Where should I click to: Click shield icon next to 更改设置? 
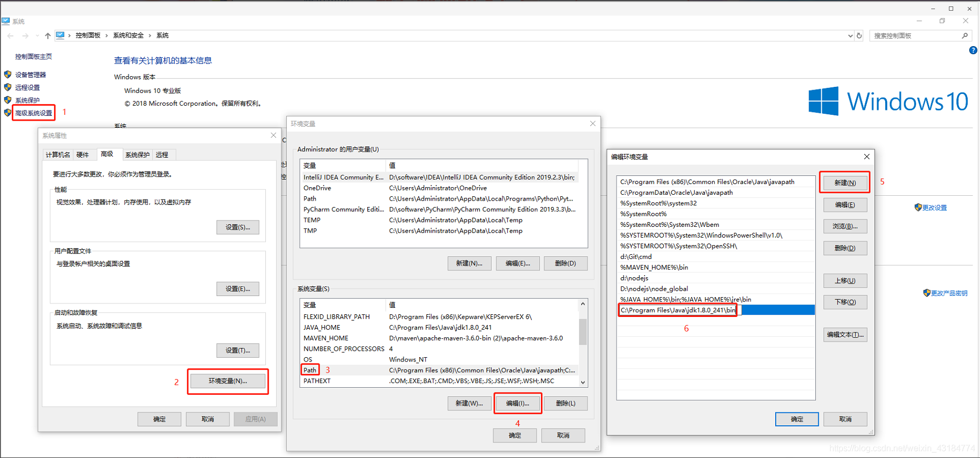(918, 208)
